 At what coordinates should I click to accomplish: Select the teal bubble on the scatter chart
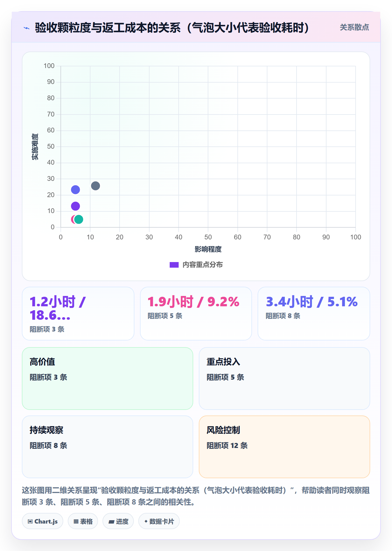[x=79, y=220]
